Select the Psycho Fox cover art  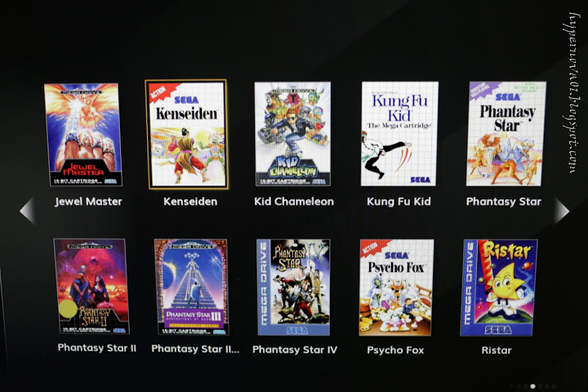[x=396, y=287]
